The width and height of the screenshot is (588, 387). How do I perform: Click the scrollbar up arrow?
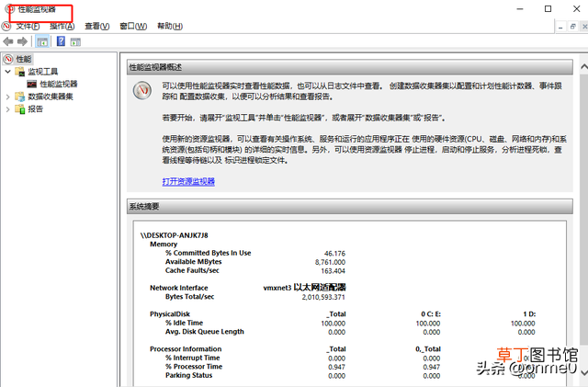pos(584,67)
